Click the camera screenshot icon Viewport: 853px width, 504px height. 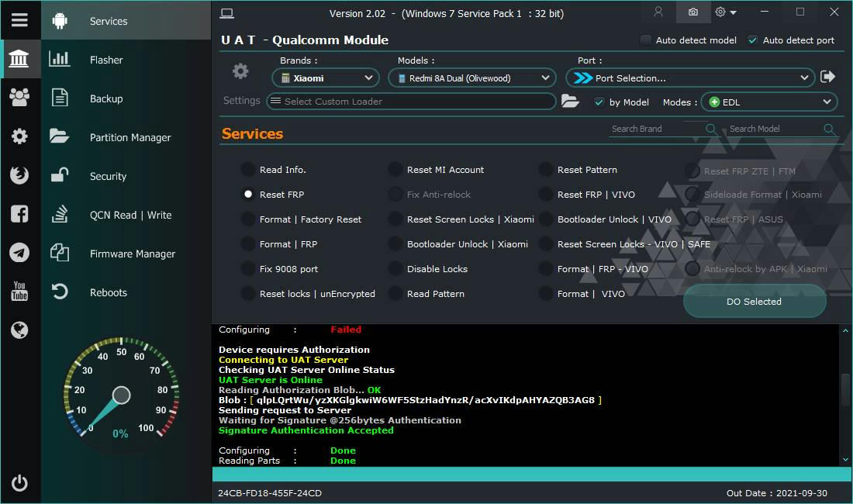693,12
